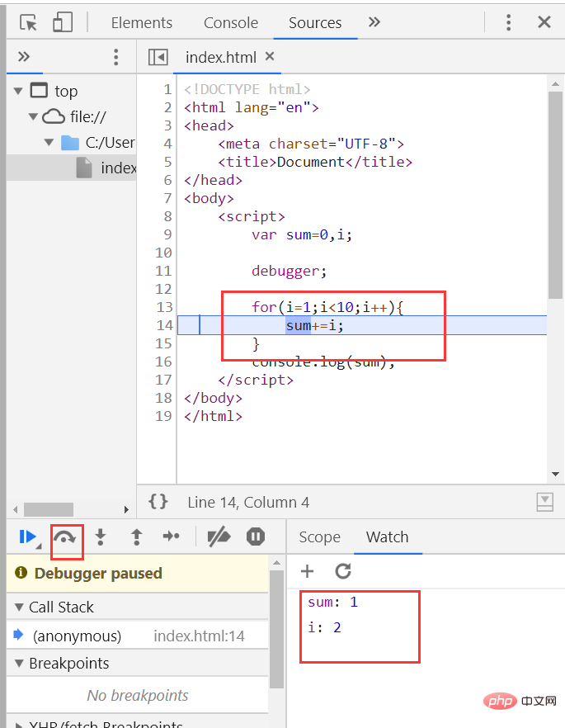Click the navigator horizontal scrollbar thumb
The height and width of the screenshot is (728, 565).
tap(49, 509)
